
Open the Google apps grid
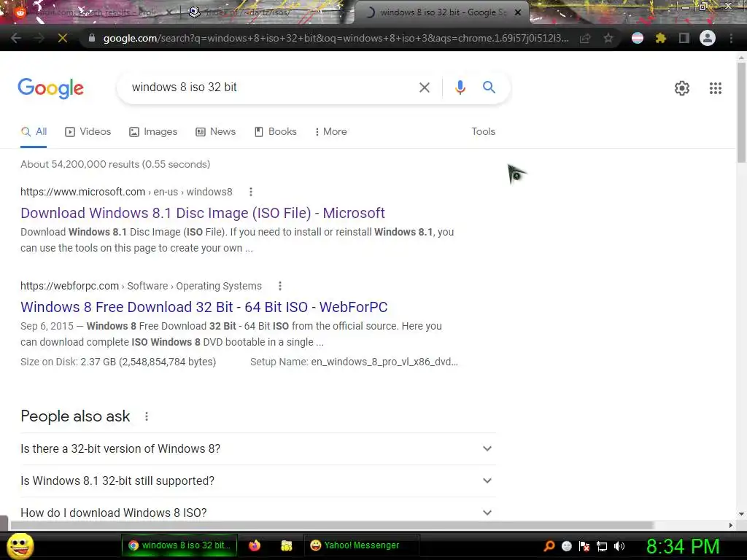pyautogui.click(x=715, y=88)
